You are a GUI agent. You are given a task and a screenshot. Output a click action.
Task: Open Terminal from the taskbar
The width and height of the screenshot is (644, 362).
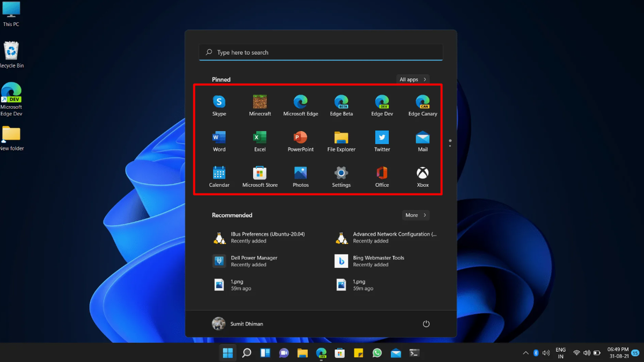[x=414, y=353]
